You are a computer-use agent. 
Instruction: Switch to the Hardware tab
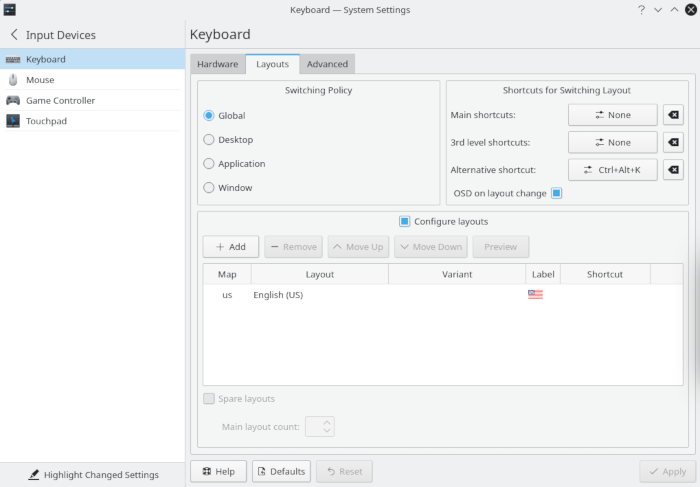pos(217,64)
